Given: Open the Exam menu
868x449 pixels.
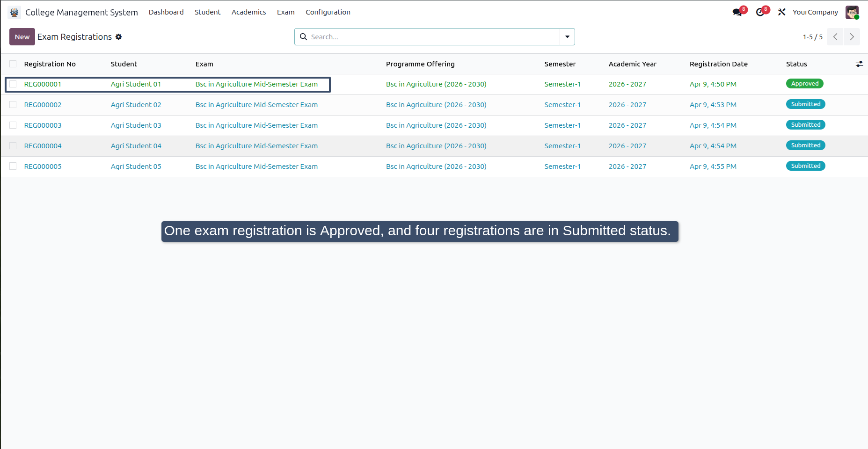Looking at the screenshot, I should 285,12.
